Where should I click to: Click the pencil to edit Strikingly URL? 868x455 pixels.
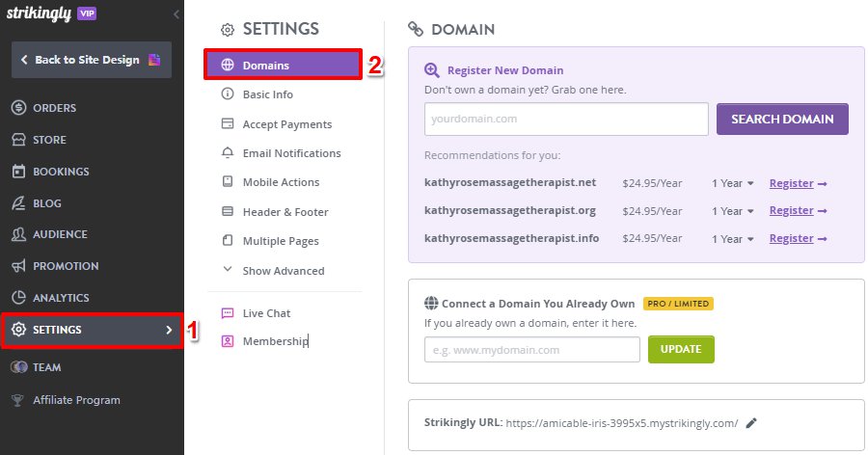coord(751,423)
